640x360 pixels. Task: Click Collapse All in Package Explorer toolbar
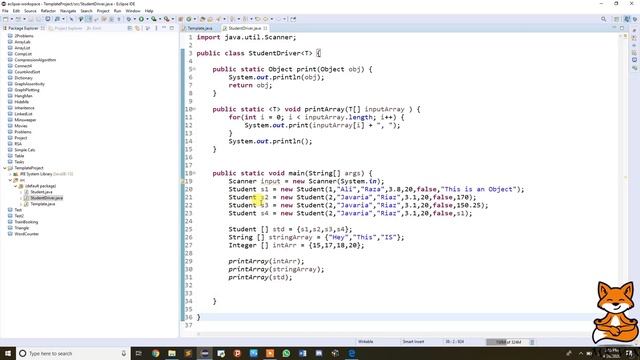pos(130,28)
